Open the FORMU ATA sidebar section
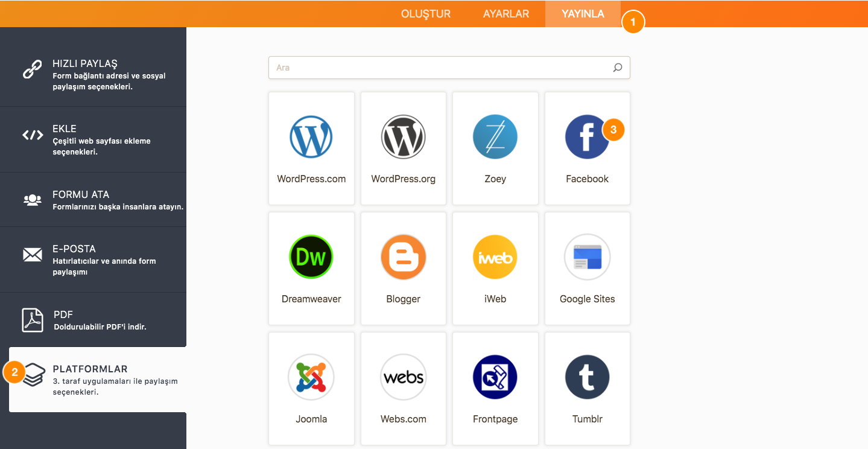 click(93, 200)
